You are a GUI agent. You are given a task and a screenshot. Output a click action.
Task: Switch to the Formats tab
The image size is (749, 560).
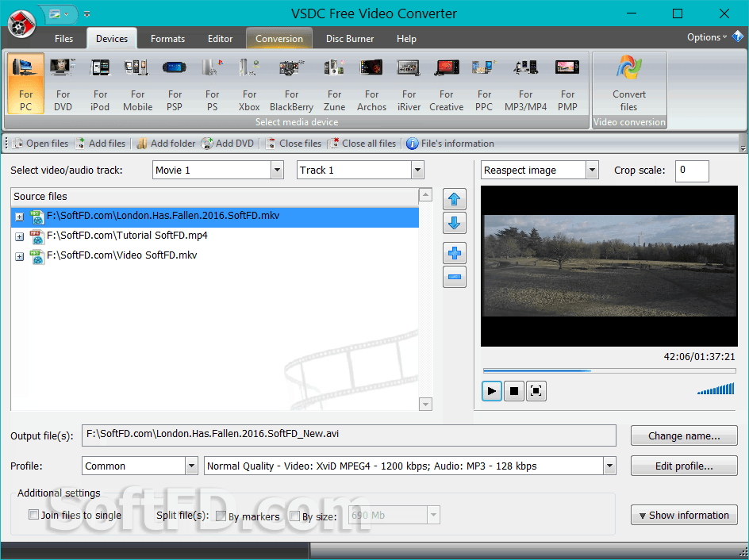167,39
